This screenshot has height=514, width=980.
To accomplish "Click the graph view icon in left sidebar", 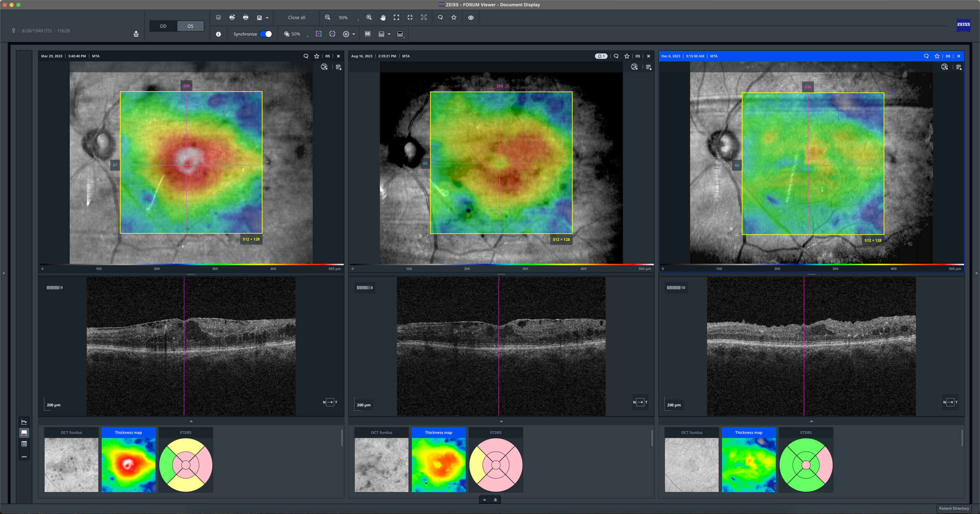I will coord(24,422).
